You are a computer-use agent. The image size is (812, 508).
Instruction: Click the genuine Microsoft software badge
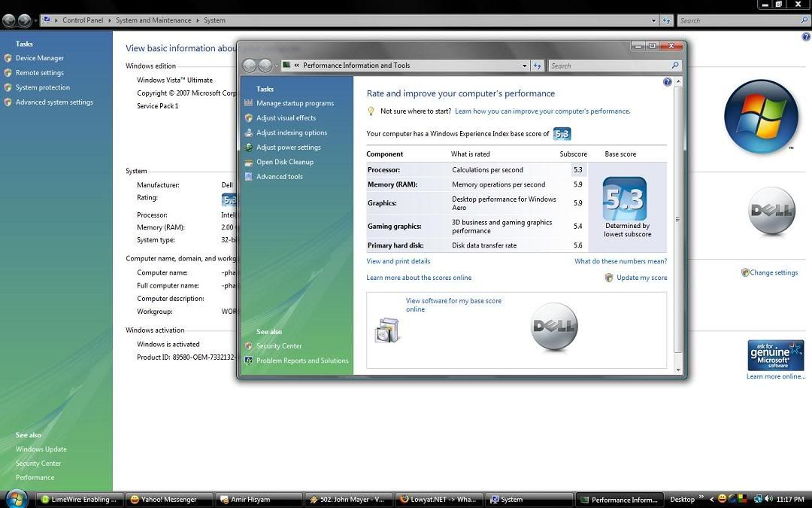tap(775, 355)
